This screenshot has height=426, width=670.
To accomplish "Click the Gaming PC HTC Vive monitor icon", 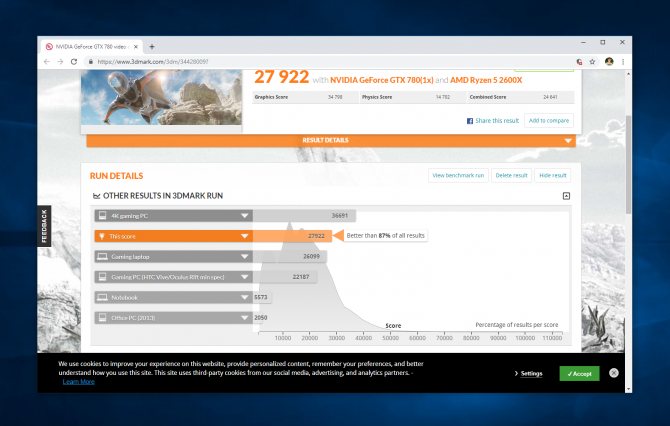I will click(103, 277).
